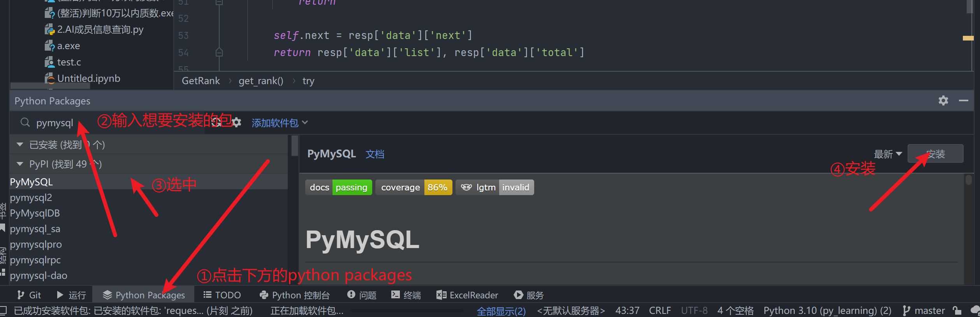Open package repository settings gear
Screen dimensions: 980x317
pyautogui.click(x=236, y=122)
